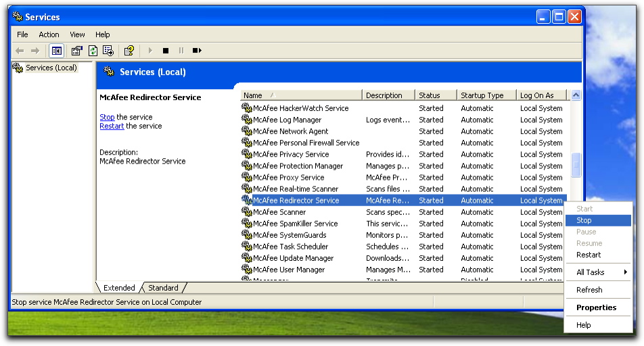Click the Properties toolbar icon
Screen dimensions: 644x346
[76, 51]
